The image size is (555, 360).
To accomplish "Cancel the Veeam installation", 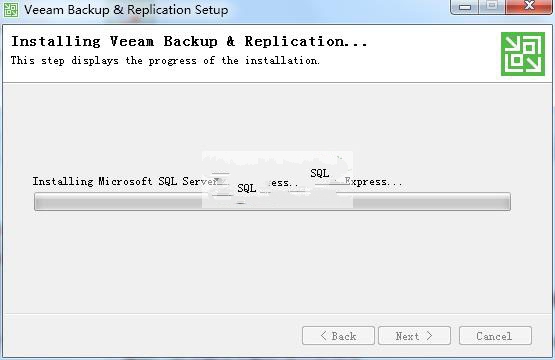I will [x=495, y=336].
